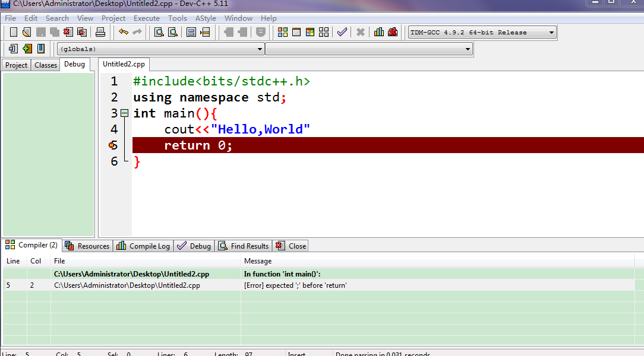Open the empty function list dropdown
644x356 pixels.
(x=468, y=49)
